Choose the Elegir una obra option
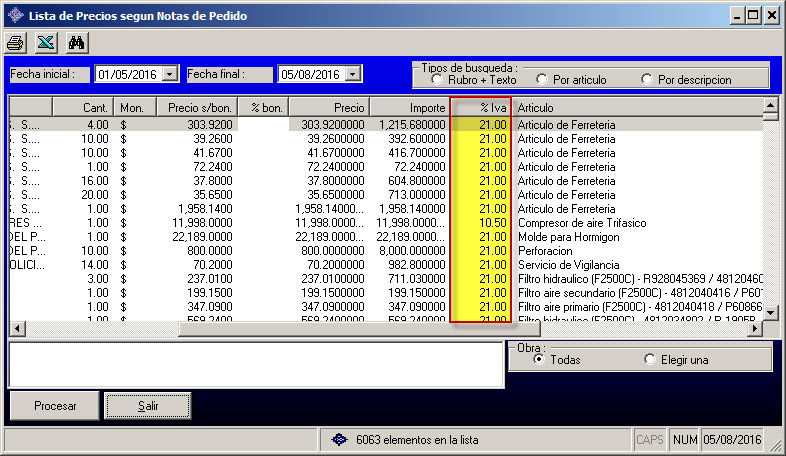The width and height of the screenshot is (786, 456). coord(651,359)
